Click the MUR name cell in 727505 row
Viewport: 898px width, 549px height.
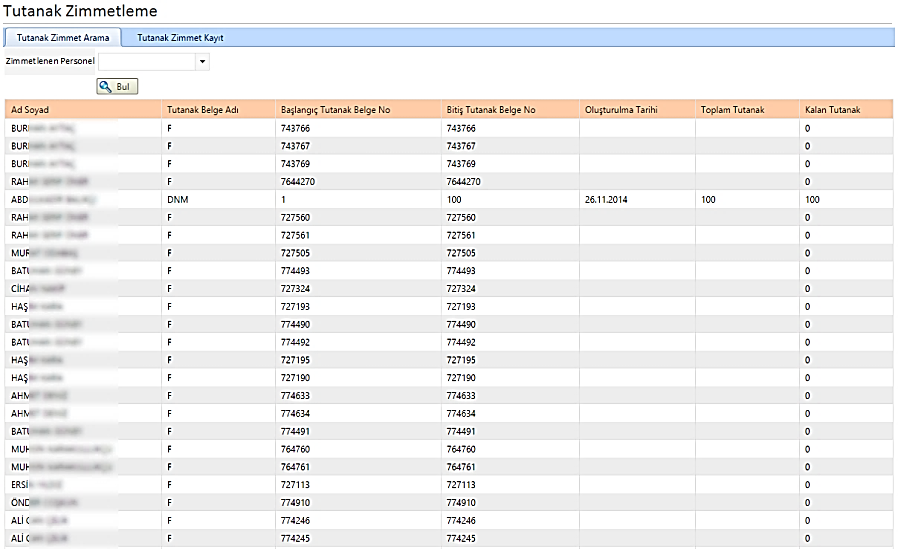coord(83,253)
